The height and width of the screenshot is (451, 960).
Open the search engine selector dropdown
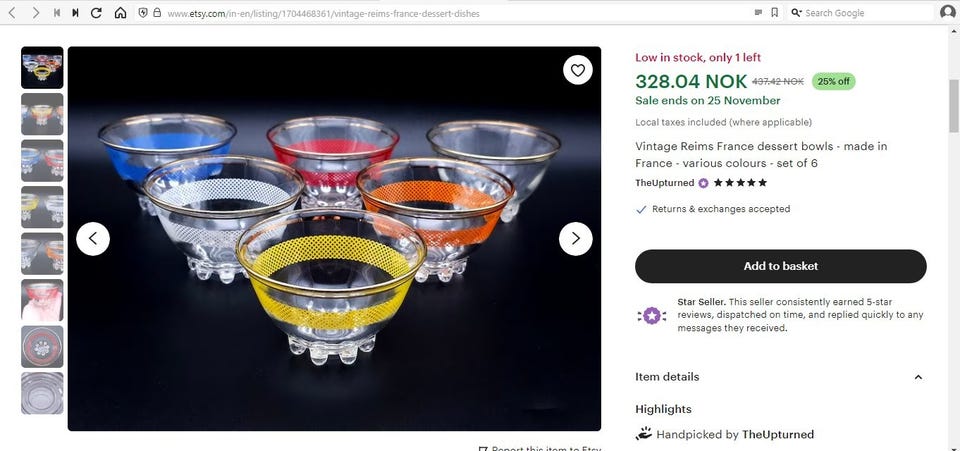(796, 13)
